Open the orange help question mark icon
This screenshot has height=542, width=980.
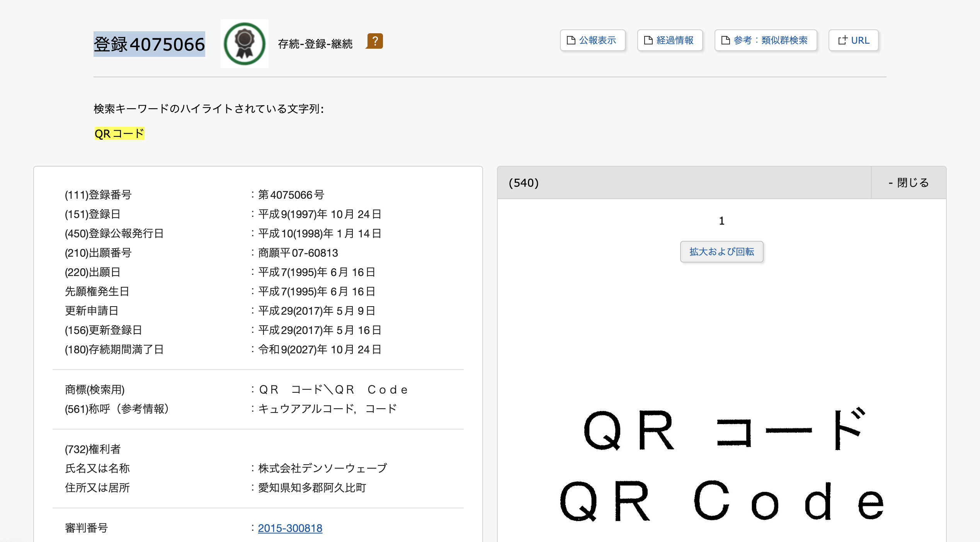click(374, 41)
